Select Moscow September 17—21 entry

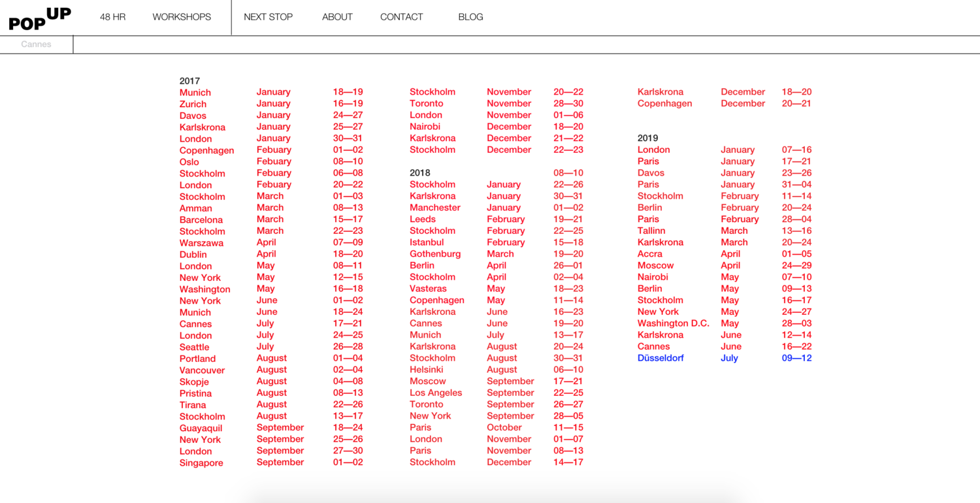pyautogui.click(x=497, y=381)
